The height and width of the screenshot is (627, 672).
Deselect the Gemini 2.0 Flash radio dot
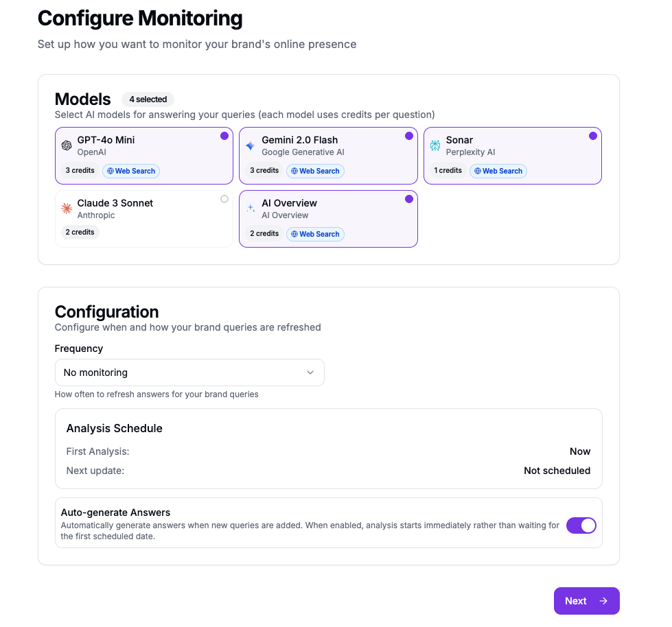[x=409, y=136]
